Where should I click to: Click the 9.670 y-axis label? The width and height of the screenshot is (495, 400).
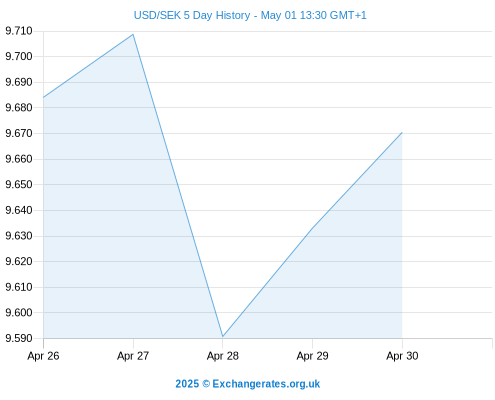coord(19,133)
